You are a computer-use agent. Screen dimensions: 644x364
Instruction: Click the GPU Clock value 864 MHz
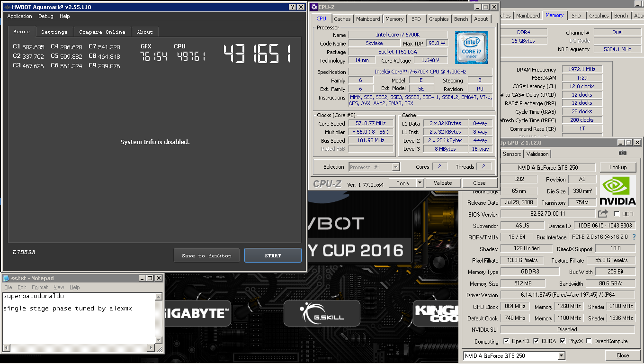pos(515,307)
